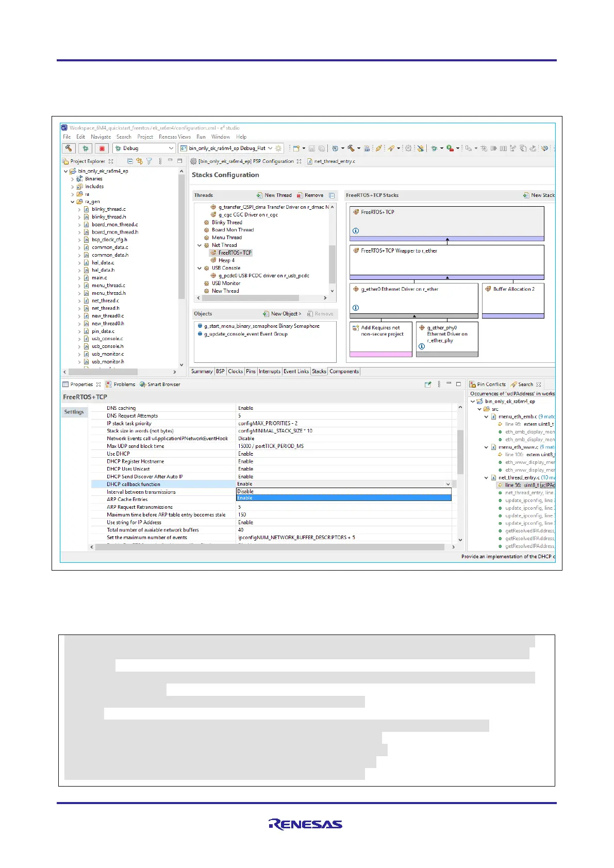
Task: Collapse the Net Thread node
Action: [200, 245]
